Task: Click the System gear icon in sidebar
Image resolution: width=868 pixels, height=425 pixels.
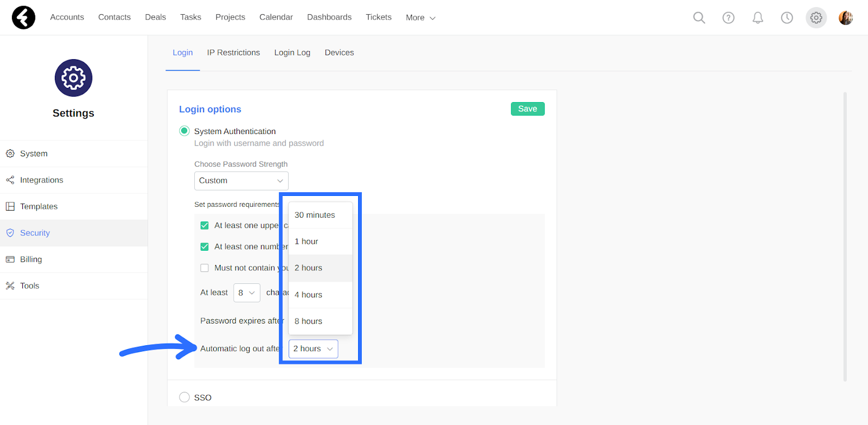Action: pos(10,154)
